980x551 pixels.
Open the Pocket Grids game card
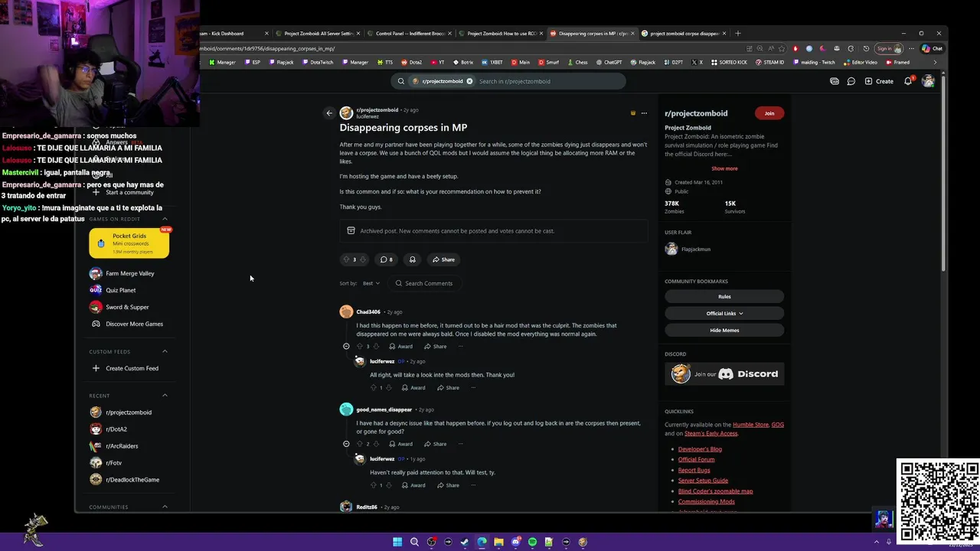point(129,243)
